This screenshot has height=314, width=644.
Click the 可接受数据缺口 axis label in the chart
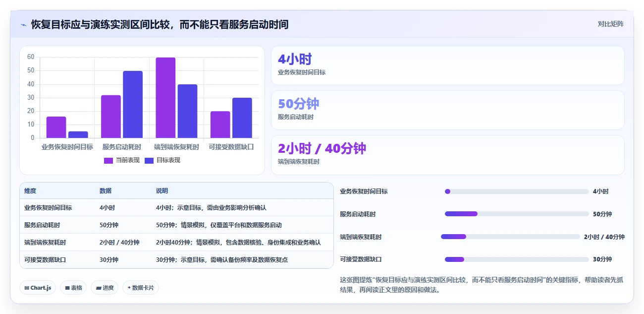231,147
